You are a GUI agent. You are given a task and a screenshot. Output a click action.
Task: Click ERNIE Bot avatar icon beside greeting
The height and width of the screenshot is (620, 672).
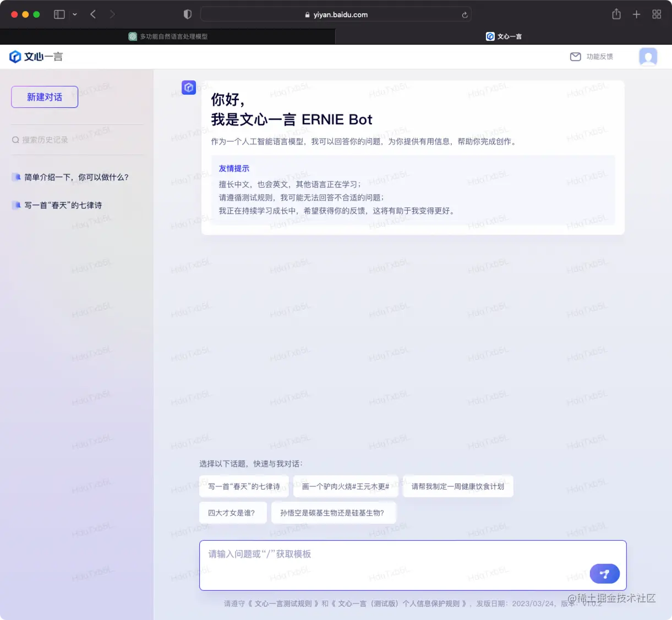(x=189, y=87)
